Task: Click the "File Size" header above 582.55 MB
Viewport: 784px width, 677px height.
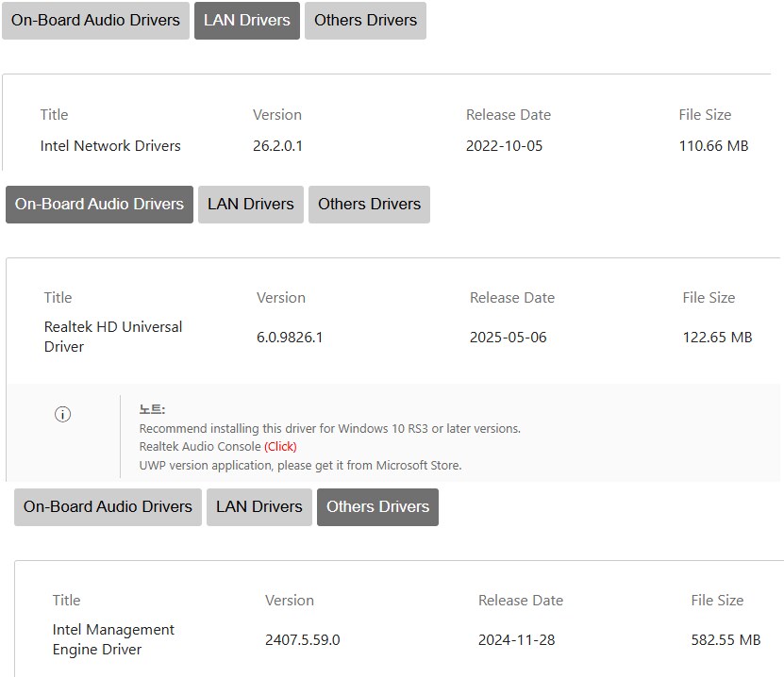Action: (x=717, y=600)
